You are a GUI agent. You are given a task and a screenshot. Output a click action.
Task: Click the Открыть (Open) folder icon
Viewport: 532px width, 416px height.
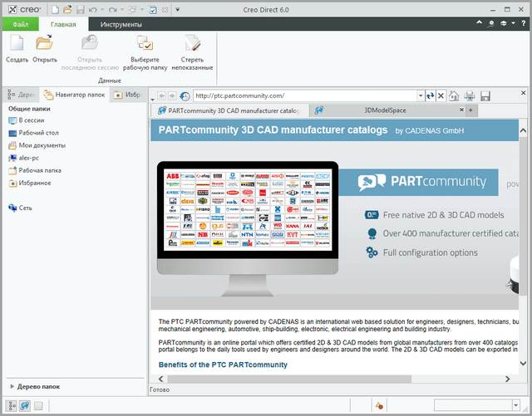(x=45, y=45)
